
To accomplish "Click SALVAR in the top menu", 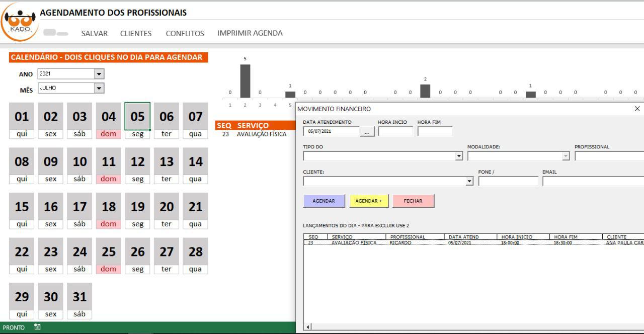I will (x=94, y=33).
